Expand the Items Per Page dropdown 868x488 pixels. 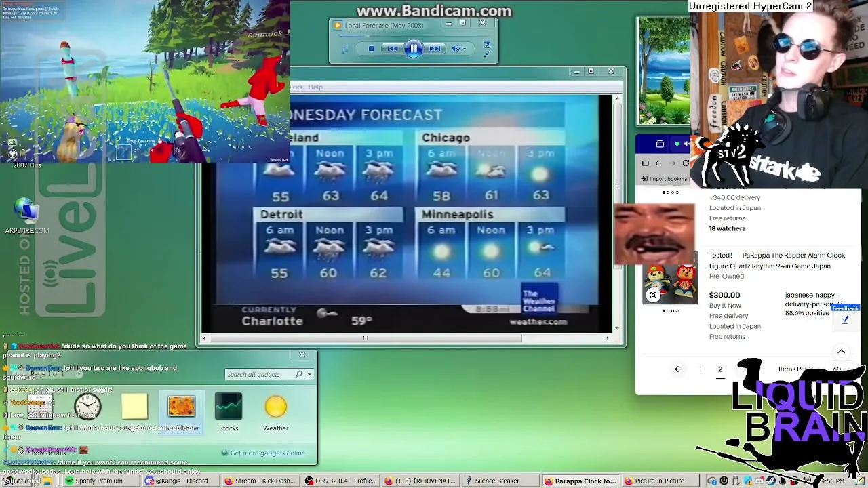(x=841, y=369)
